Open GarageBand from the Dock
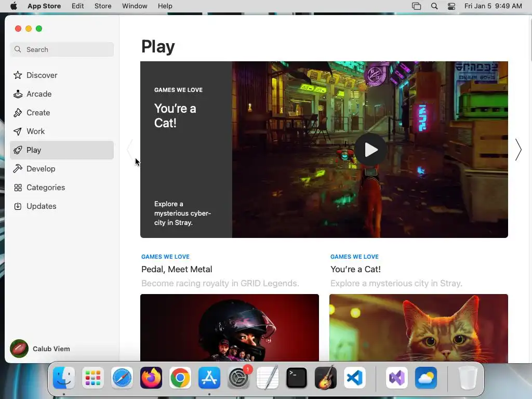Viewport: 532px width, 399px height. 326,378
